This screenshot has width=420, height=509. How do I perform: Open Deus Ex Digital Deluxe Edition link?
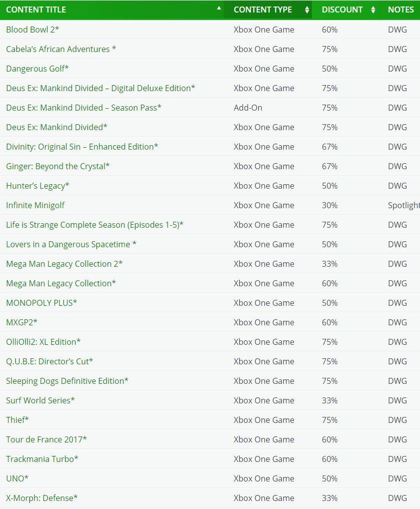101,88
